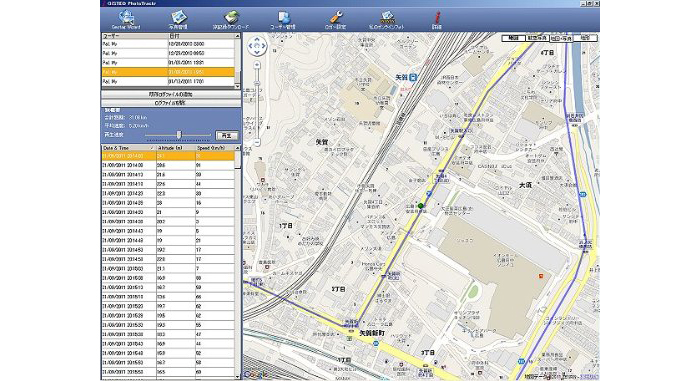Image resolution: width=700 pixels, height=381 pixels.
Task: Click the 矢賀新町 label on map
Action: (x=371, y=333)
